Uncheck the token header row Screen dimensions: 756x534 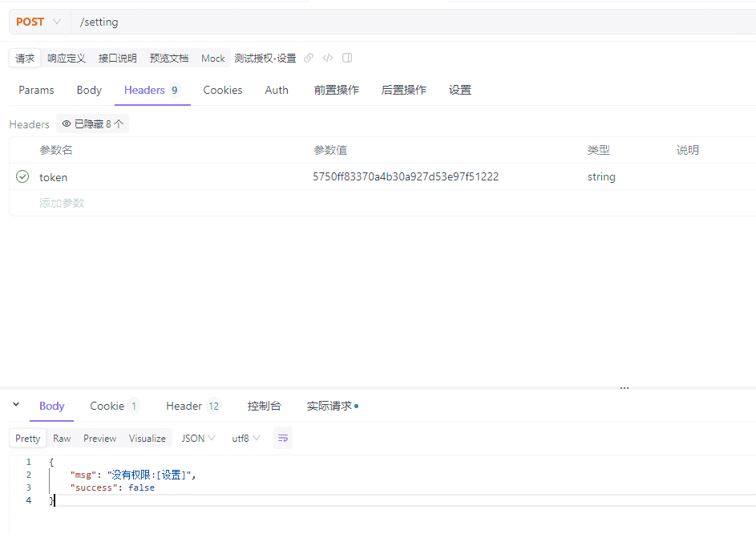tap(22, 176)
